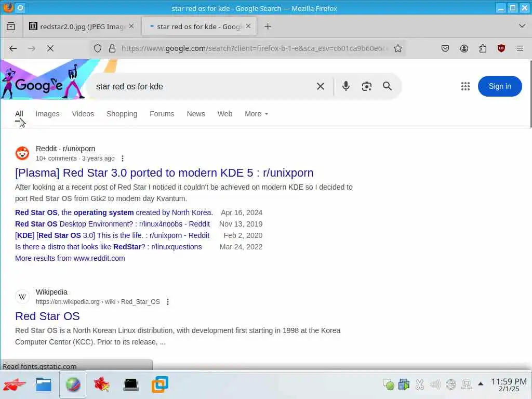
Task: Click the Reddit r/unixporn source label
Action: click(x=65, y=149)
